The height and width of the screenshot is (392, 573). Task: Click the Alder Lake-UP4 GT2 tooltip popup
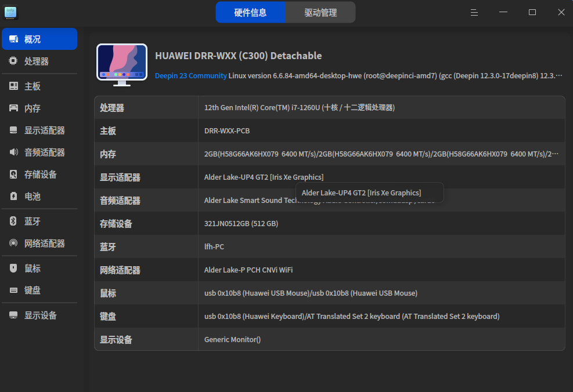[370, 193]
